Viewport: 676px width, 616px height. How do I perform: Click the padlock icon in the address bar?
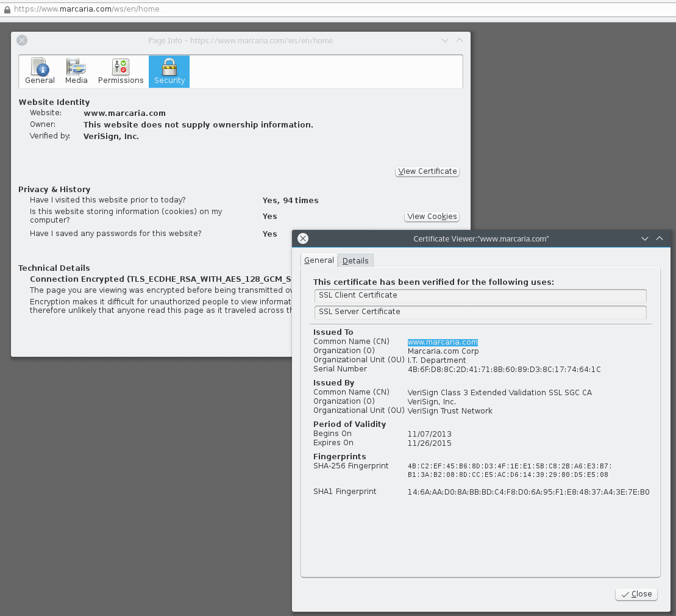(x=7, y=9)
